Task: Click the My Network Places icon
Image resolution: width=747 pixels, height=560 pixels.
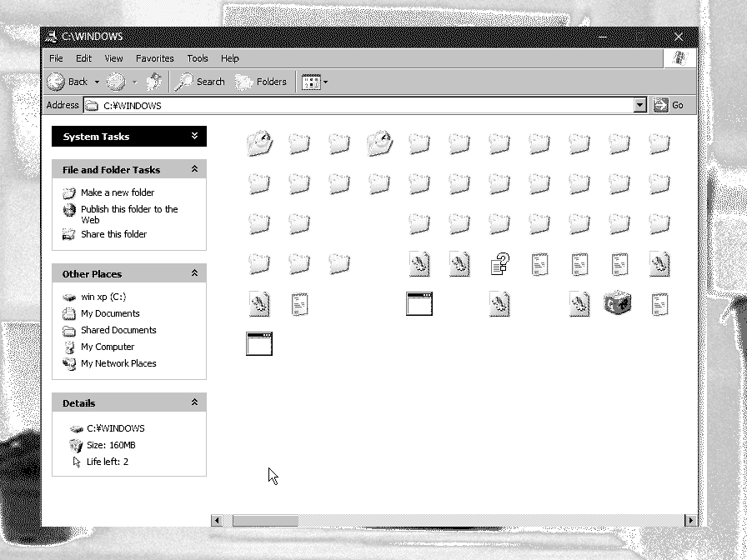Action: pos(69,364)
